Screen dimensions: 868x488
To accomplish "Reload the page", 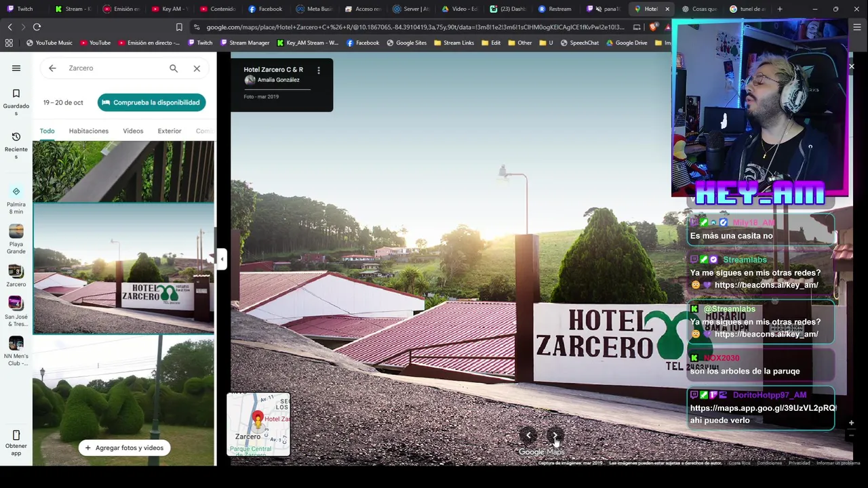I will (37, 27).
